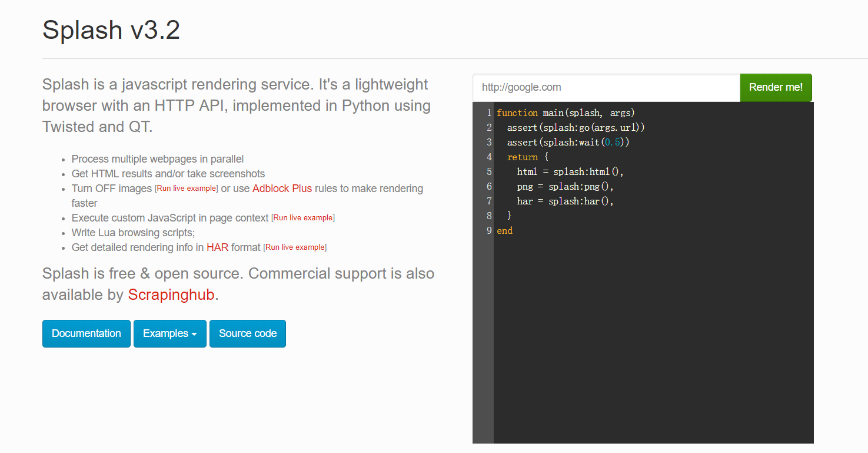The image size is (868, 453).
Task: Click the Splash v3.2 page heading
Action: 111,29
